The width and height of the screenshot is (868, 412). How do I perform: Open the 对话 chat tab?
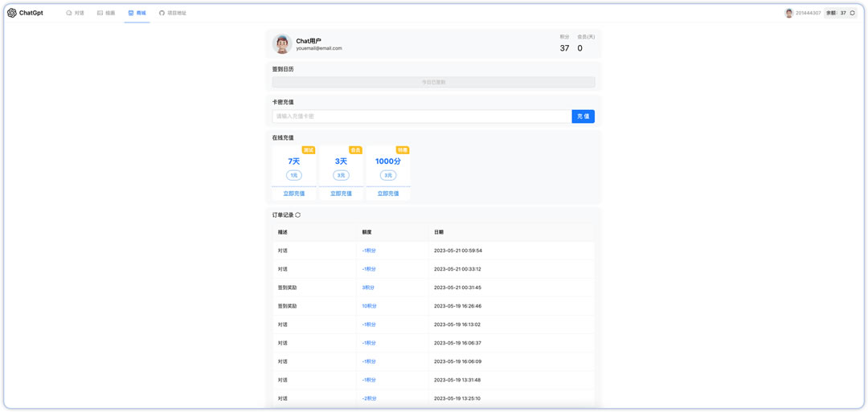[75, 13]
